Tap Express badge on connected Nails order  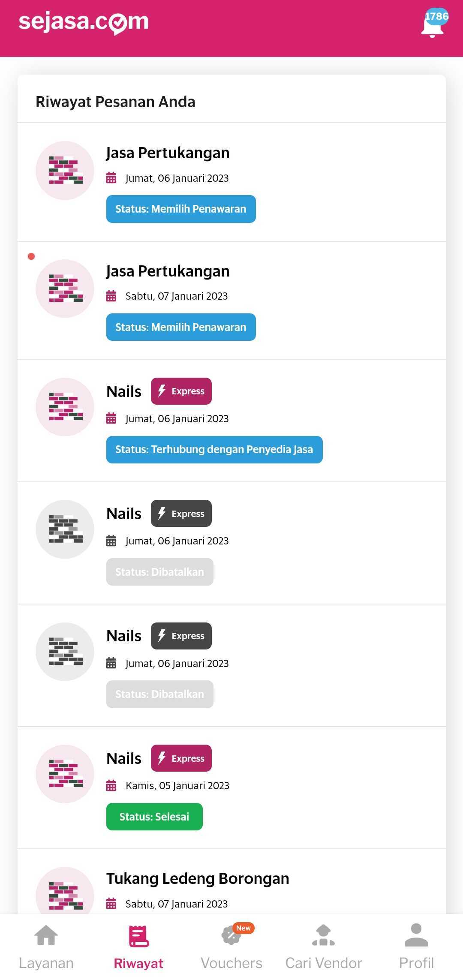[181, 391]
